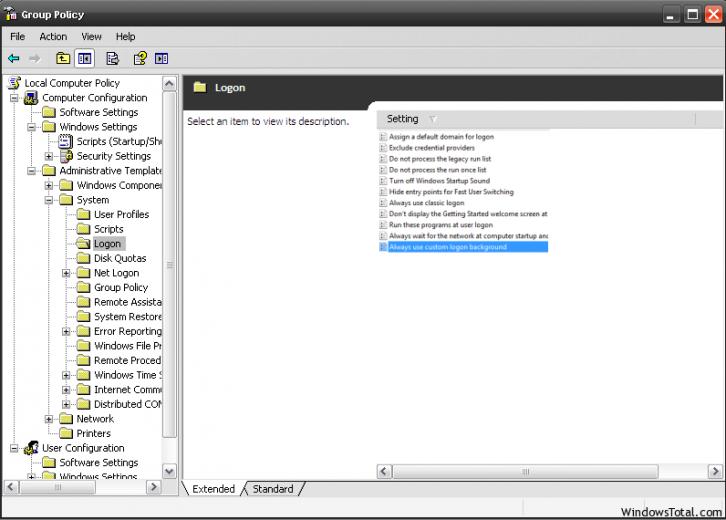
Task: Click the Export List toolbar icon
Action: (112, 59)
